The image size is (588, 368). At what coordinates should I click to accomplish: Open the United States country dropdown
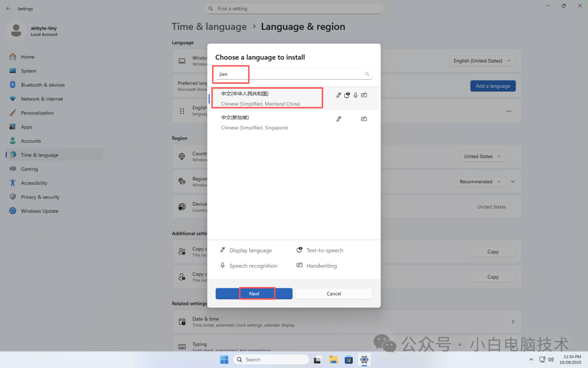point(482,156)
